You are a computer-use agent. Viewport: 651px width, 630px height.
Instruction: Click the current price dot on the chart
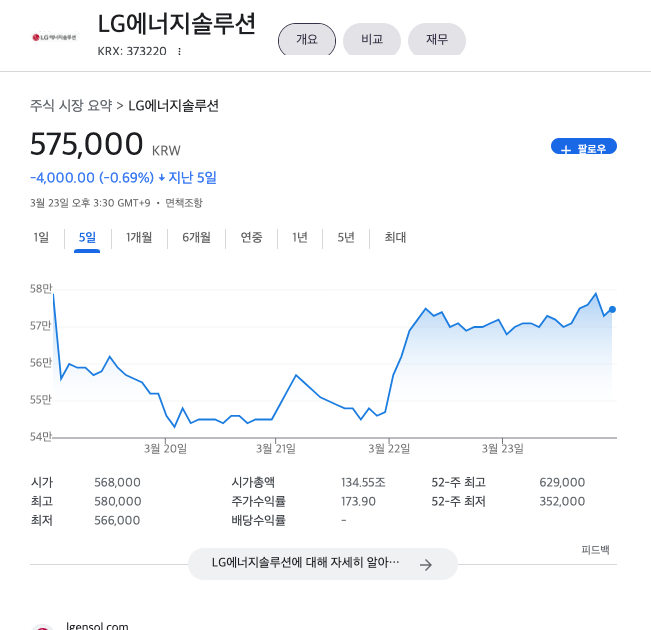tap(612, 309)
